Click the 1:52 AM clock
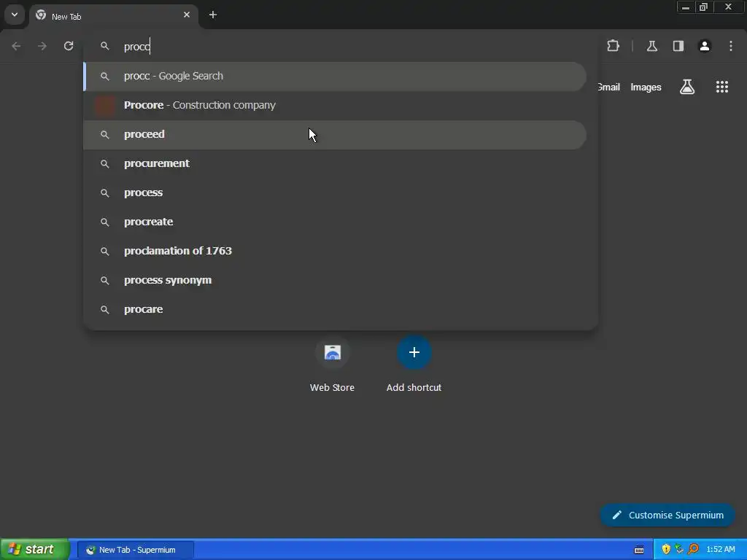The image size is (747, 560). click(720, 550)
